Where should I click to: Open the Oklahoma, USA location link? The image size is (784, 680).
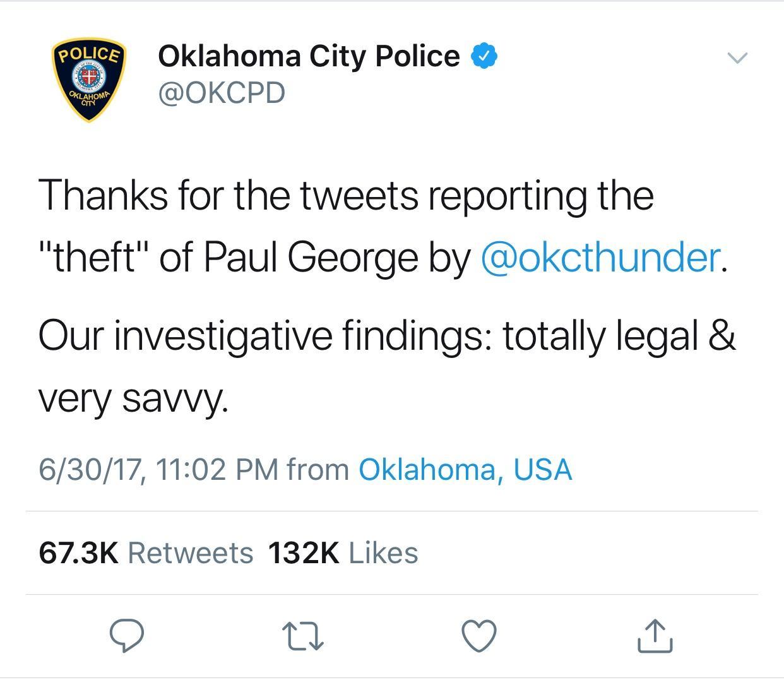465,470
